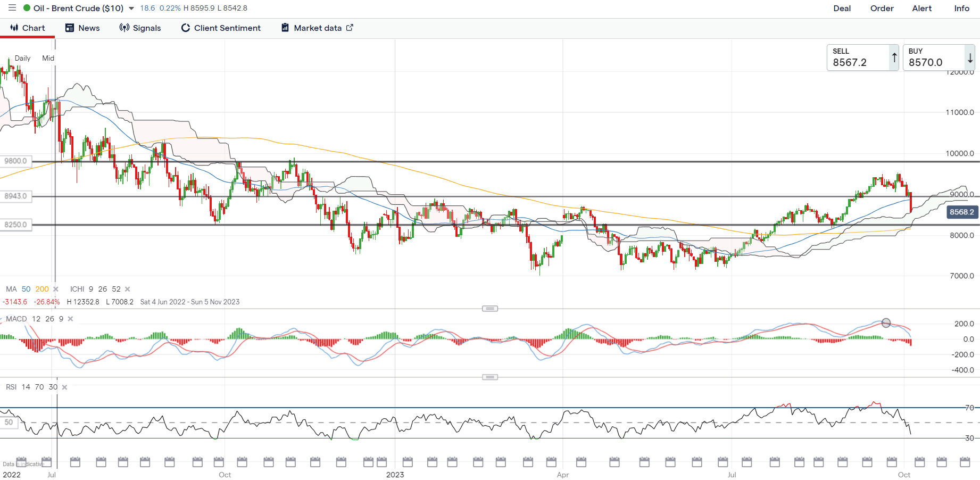
Task: Click the first calendar event icon on the timeline
Action: tap(21, 462)
